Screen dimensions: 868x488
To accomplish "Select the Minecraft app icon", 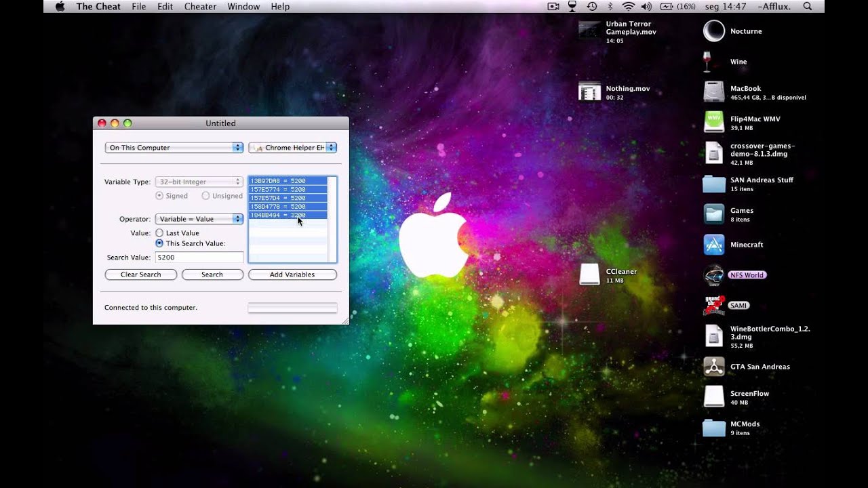I will coord(713,245).
